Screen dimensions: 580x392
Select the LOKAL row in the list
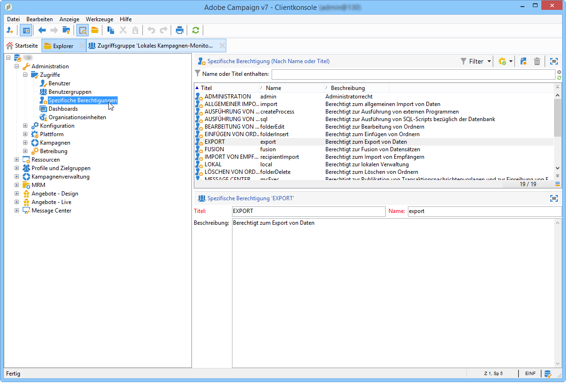(374, 164)
